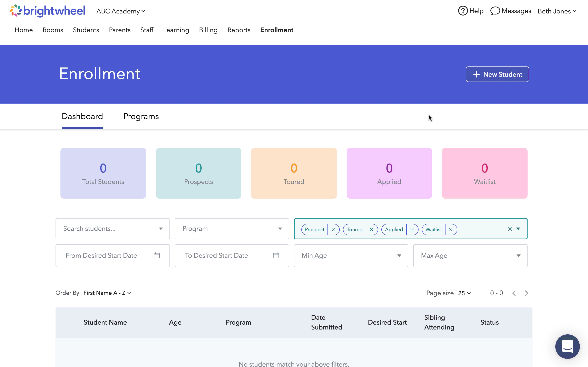Remove the Prospect filter tag

click(334, 229)
